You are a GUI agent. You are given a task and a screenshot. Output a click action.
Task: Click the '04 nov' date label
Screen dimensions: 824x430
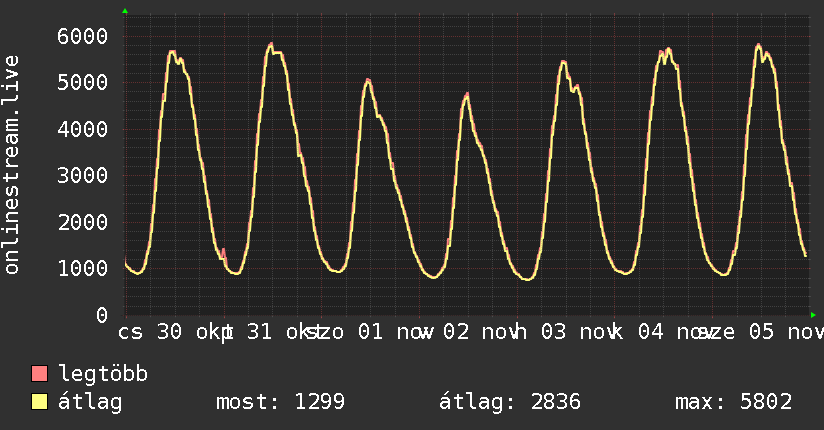674,332
